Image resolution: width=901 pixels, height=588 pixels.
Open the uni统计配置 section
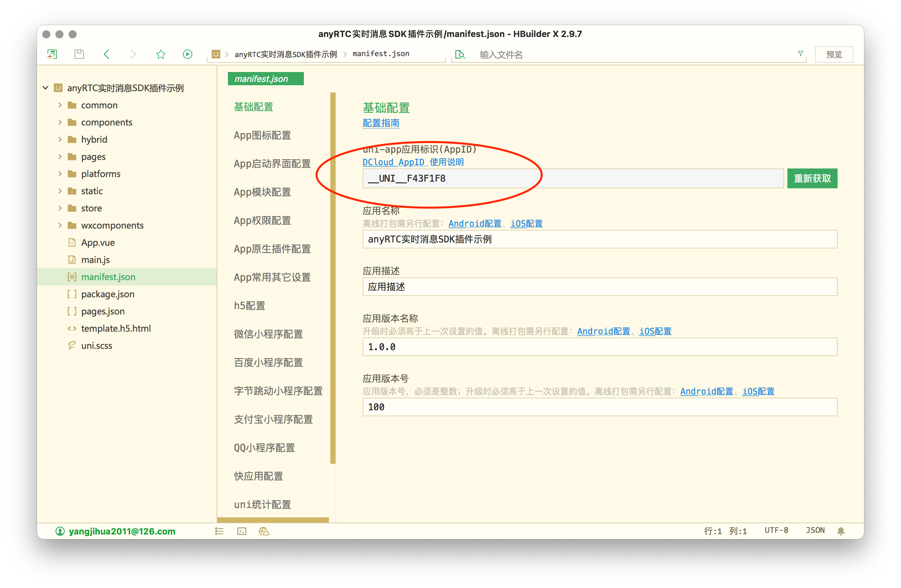(x=262, y=505)
